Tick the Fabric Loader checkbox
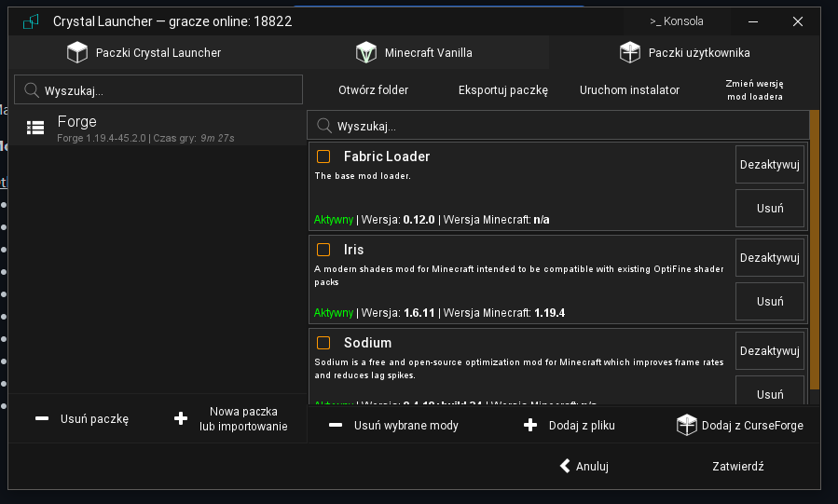This screenshot has height=504, width=838. tap(323, 157)
